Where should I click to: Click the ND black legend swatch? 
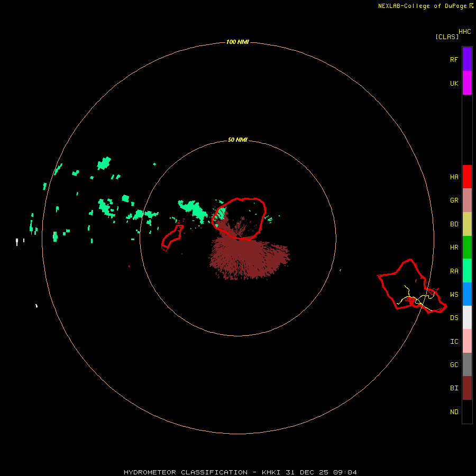(x=467, y=411)
